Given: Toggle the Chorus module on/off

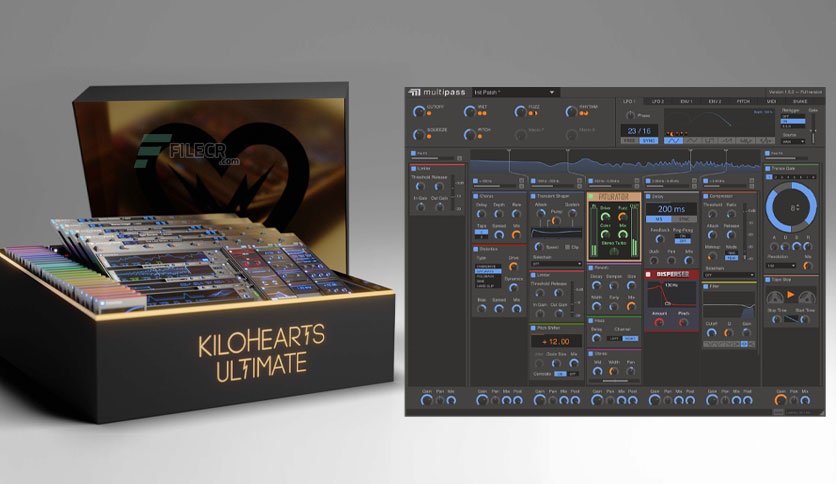Looking at the screenshot, I should (x=476, y=196).
